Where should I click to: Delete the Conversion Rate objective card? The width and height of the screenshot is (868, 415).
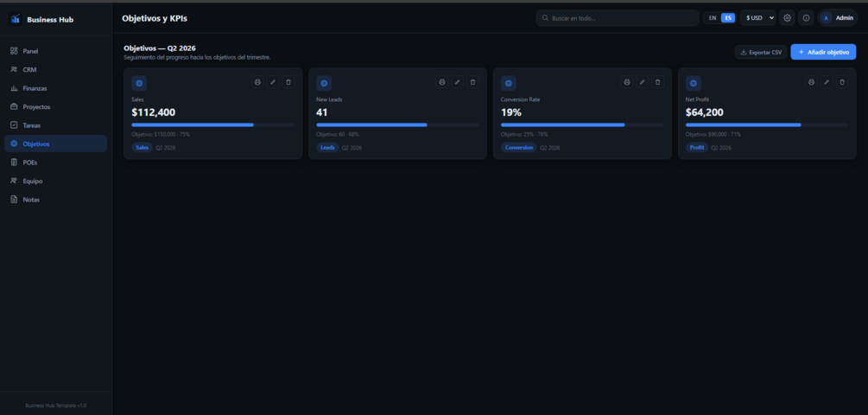[x=657, y=82]
